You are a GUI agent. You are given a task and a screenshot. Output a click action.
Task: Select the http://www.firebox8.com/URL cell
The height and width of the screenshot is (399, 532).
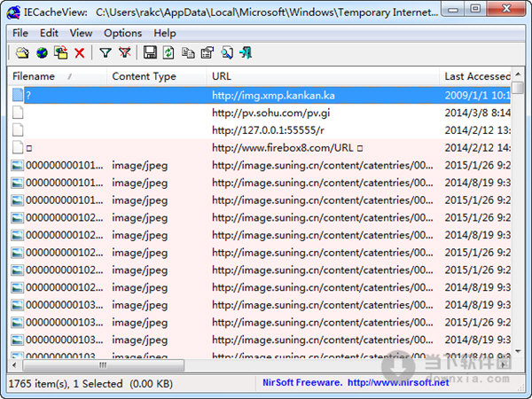point(287,148)
